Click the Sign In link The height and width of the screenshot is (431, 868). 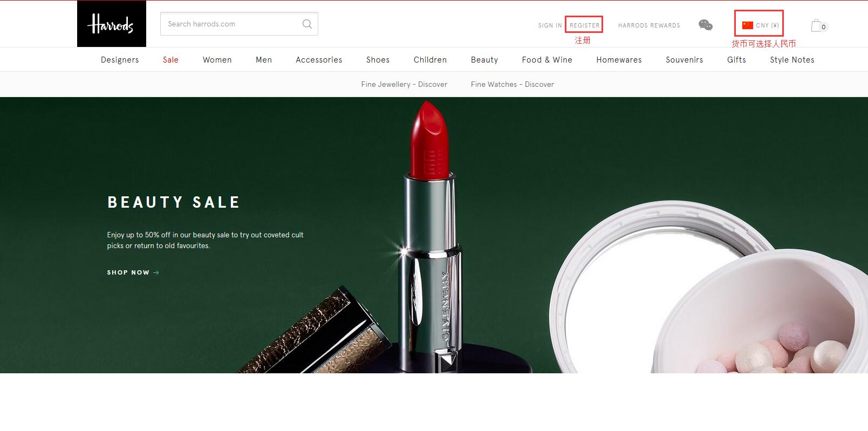(x=550, y=25)
